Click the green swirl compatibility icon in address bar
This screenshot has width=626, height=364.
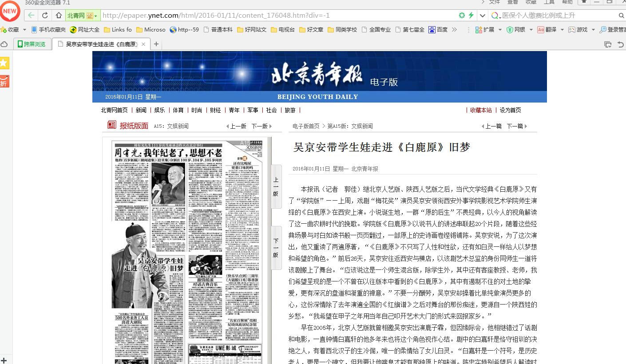pos(462,16)
